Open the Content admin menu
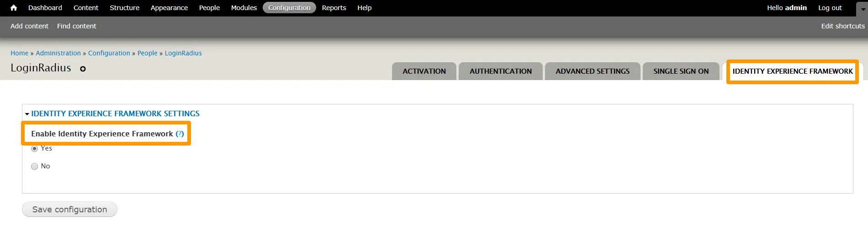This screenshot has height=227, width=868. coord(86,8)
